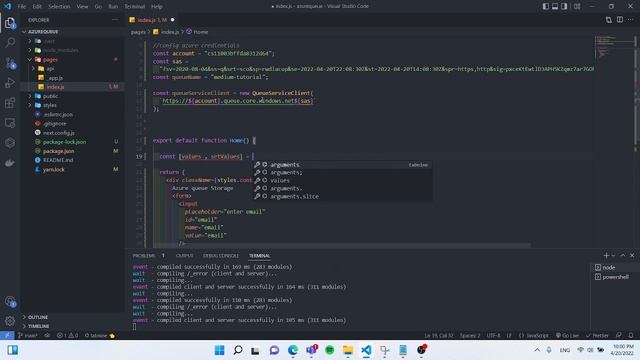Close the terminal panel

(x=632, y=256)
